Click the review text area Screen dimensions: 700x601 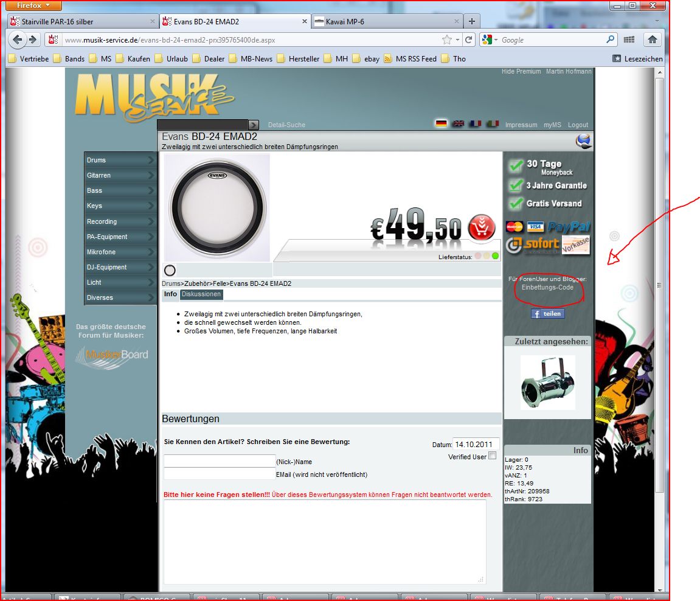[x=325, y=542]
